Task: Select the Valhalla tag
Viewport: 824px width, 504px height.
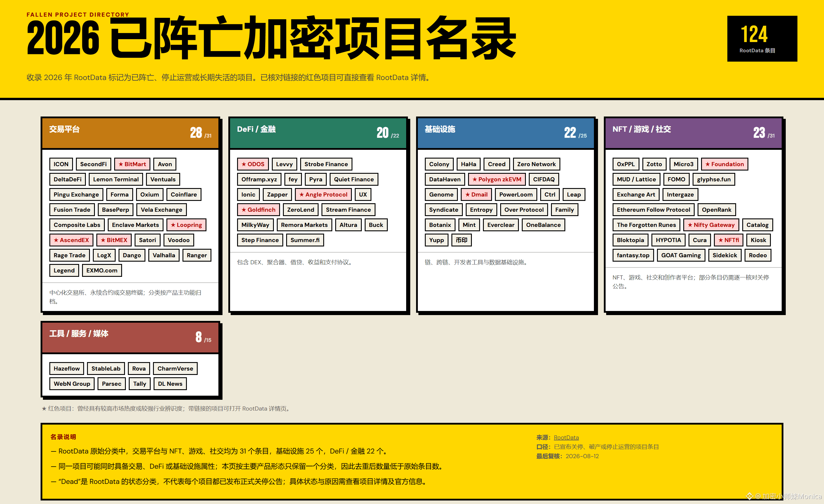Action: [x=164, y=255]
